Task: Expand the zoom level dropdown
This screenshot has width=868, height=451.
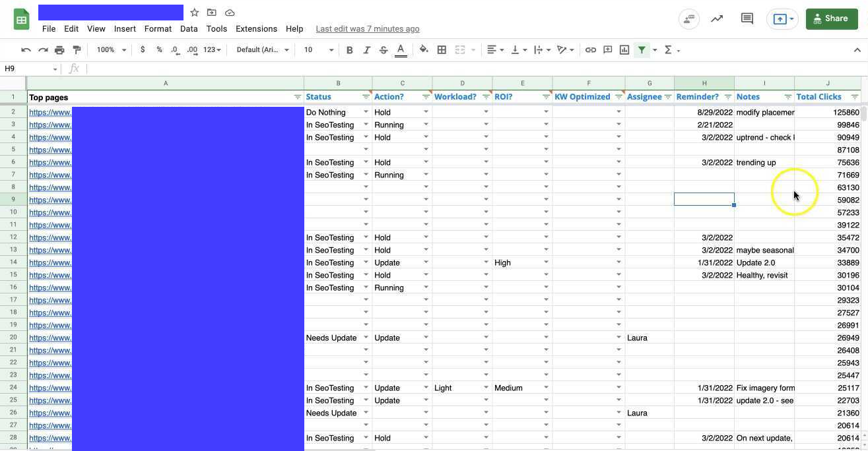Action: pos(110,49)
